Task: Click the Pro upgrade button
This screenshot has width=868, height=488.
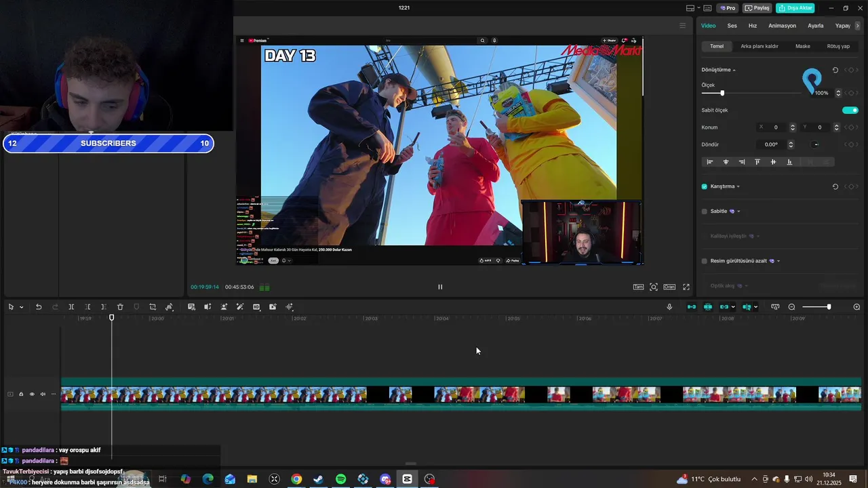Action: coord(728,8)
